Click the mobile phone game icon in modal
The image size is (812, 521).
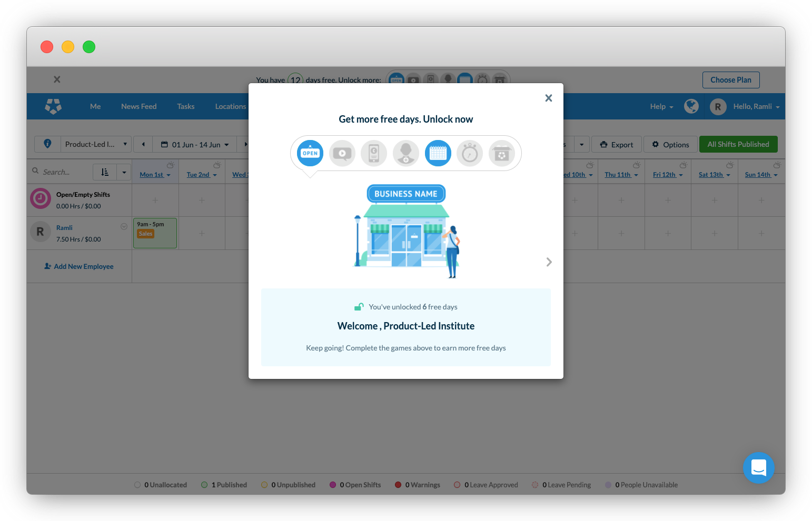(x=374, y=153)
